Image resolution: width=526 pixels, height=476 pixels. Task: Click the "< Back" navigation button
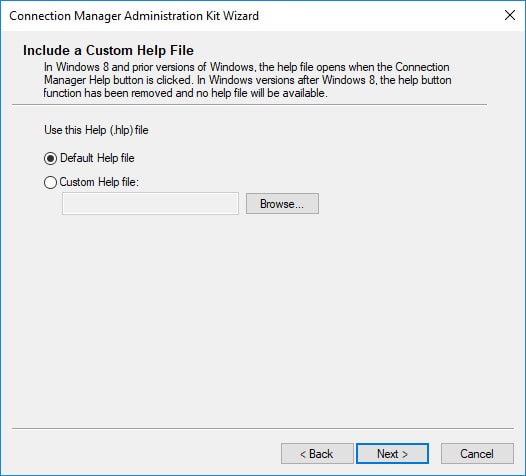(x=317, y=454)
